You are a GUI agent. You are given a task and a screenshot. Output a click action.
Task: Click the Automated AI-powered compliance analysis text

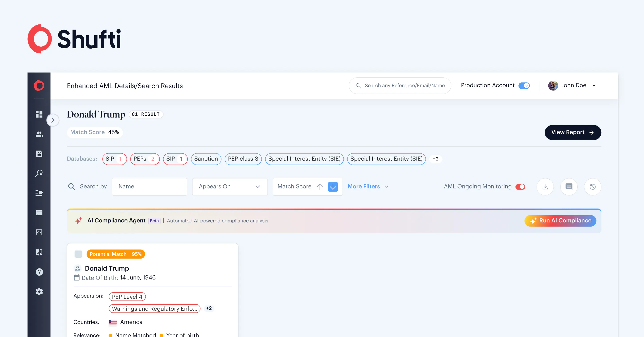tap(217, 221)
